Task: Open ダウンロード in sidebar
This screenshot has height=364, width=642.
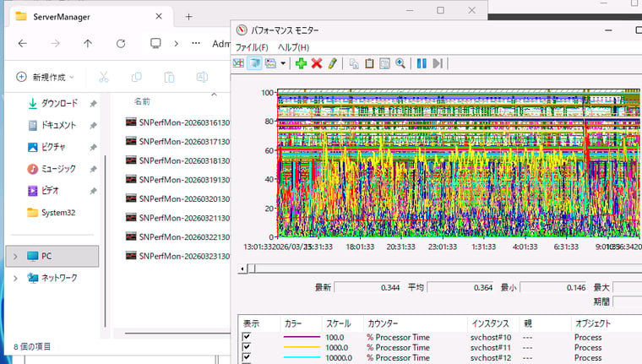Action: point(59,103)
